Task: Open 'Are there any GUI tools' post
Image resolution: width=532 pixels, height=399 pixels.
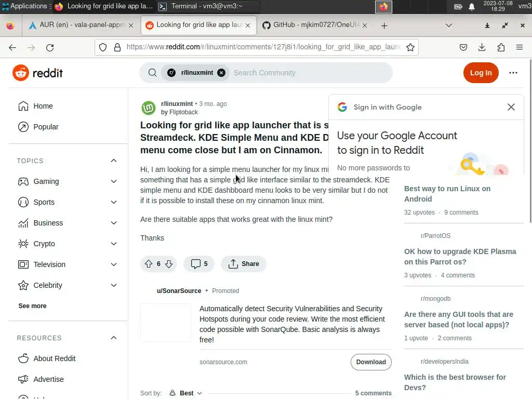Action: pos(458,320)
